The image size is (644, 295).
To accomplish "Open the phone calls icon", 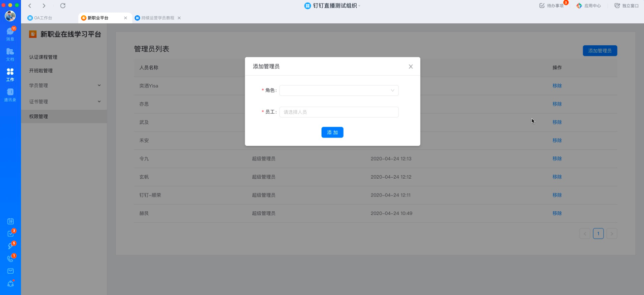I will (10, 258).
